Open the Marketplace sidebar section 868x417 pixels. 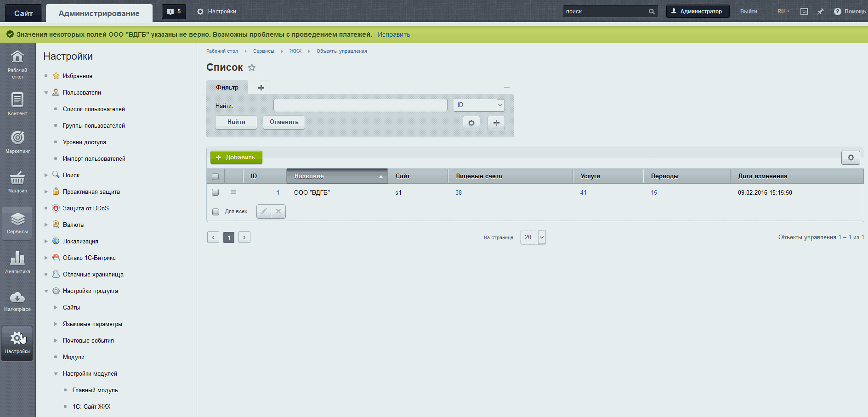coord(17,301)
